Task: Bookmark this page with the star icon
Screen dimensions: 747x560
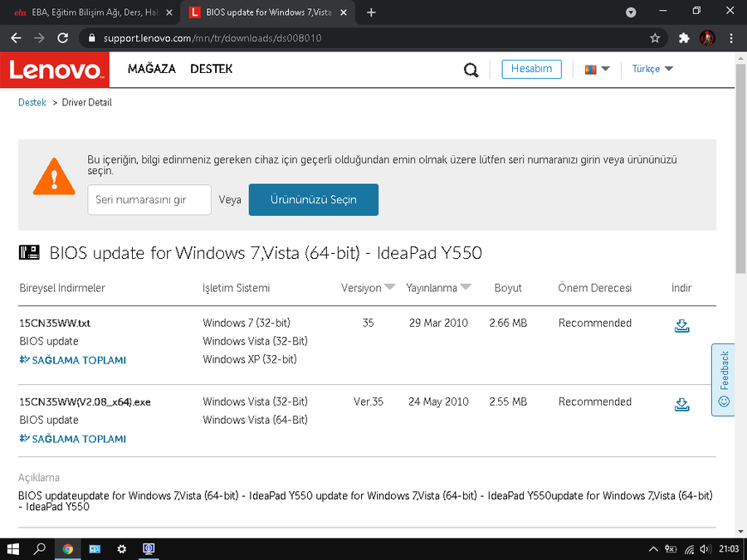Action: (x=655, y=38)
